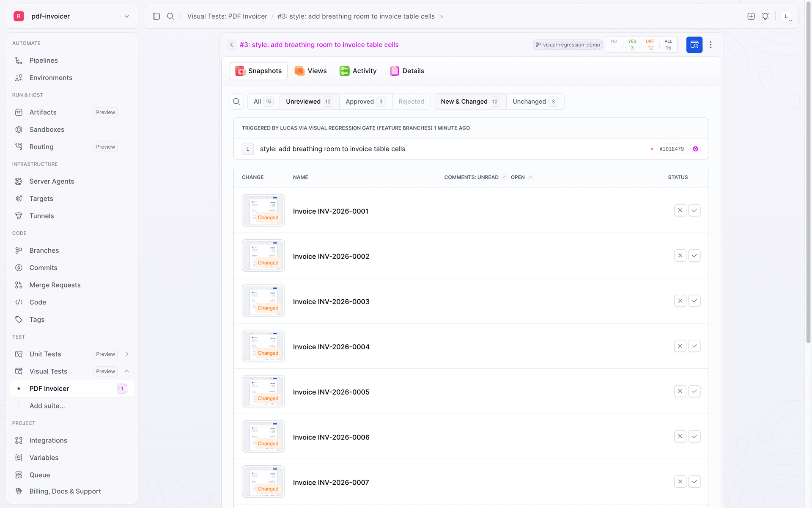Viewport: 812px width, 508px height.
Task: Open the pdf-invoicer project dropdown
Action: tap(72, 16)
